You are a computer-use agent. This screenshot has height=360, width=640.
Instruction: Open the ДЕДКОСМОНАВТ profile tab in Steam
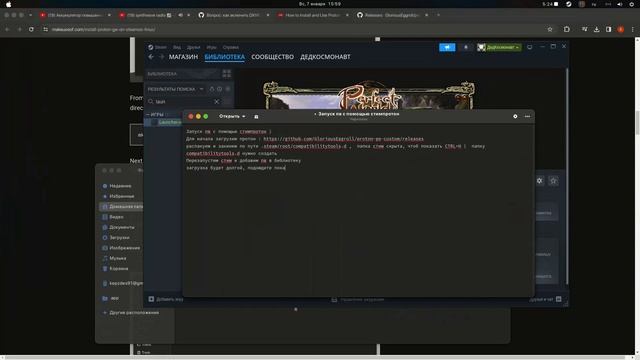click(x=325, y=57)
